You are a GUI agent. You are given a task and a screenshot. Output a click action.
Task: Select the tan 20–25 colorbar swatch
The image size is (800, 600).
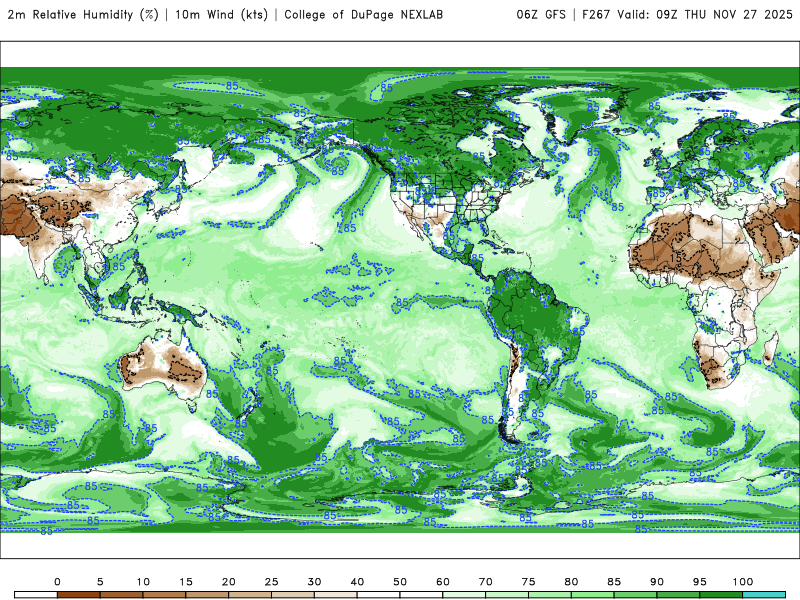tap(250, 595)
